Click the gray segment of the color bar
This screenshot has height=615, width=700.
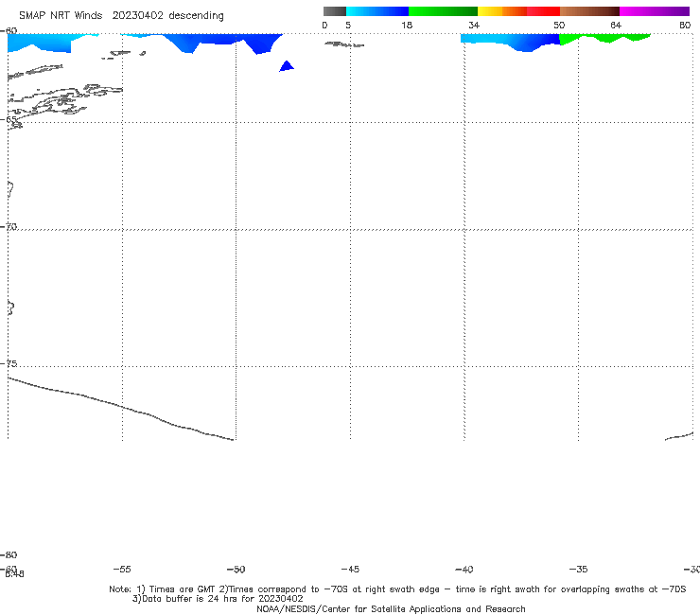point(334,11)
